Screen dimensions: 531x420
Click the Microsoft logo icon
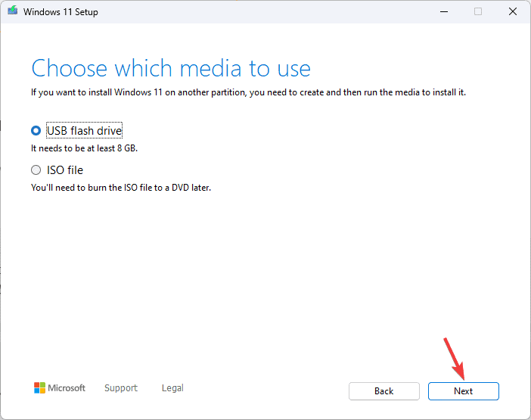pyautogui.click(x=39, y=387)
